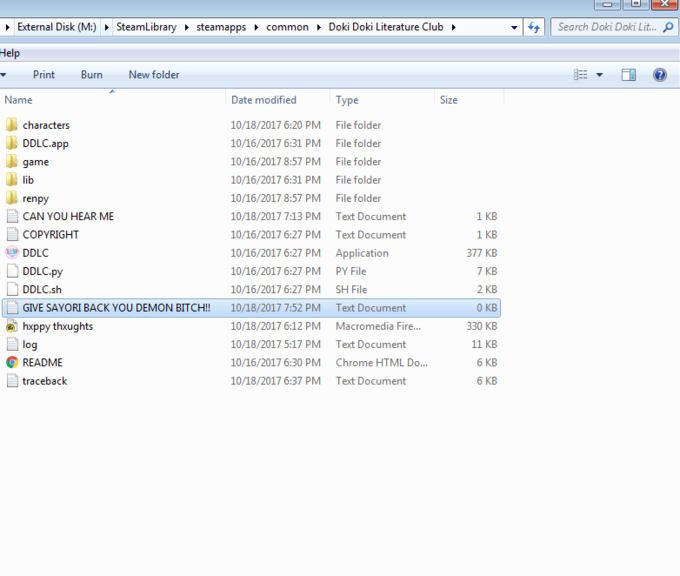Navigate to common breadcrumb
680x576 pixels.
click(x=287, y=27)
